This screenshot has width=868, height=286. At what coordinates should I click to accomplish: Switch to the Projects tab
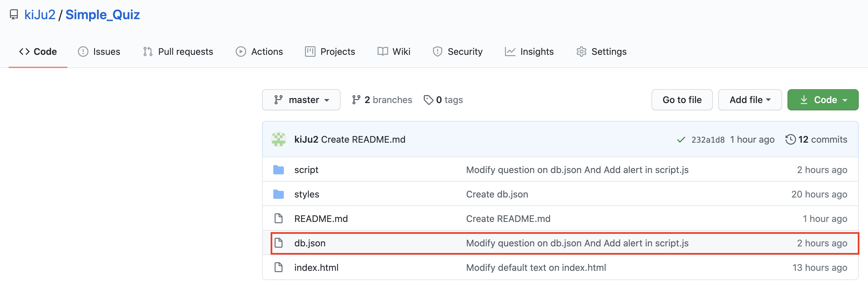330,52
